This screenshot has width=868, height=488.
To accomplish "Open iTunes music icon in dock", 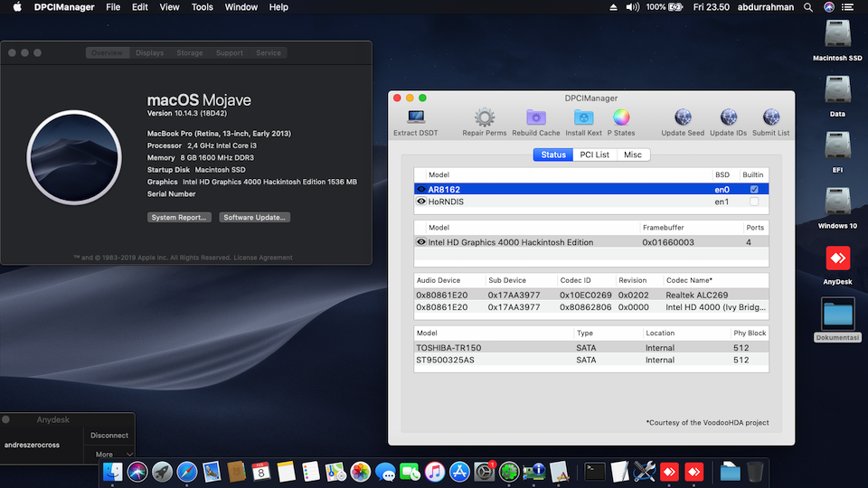I will pyautogui.click(x=435, y=472).
